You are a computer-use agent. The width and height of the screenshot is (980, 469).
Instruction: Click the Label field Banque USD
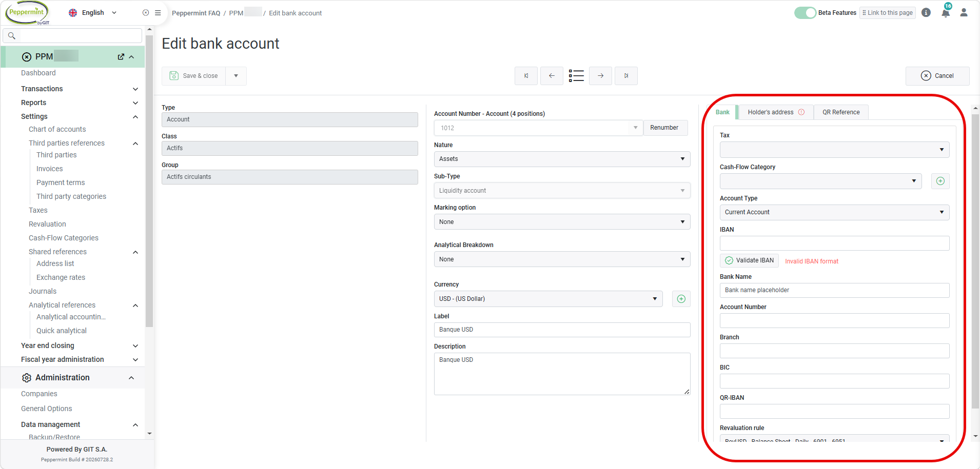coord(562,330)
